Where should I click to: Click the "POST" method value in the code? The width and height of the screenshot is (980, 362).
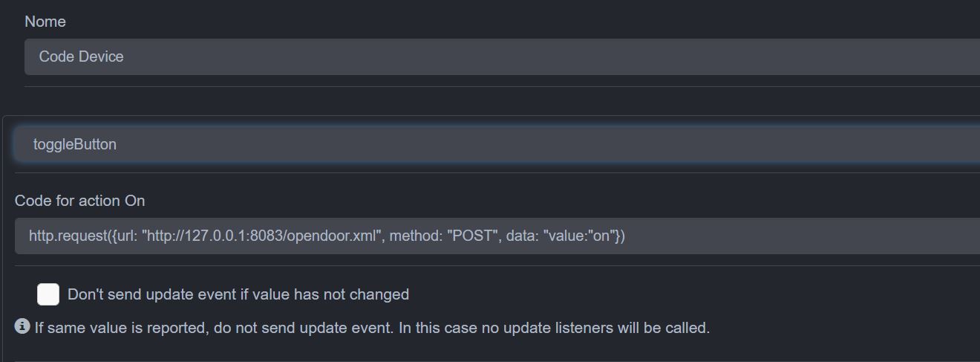(x=471, y=236)
